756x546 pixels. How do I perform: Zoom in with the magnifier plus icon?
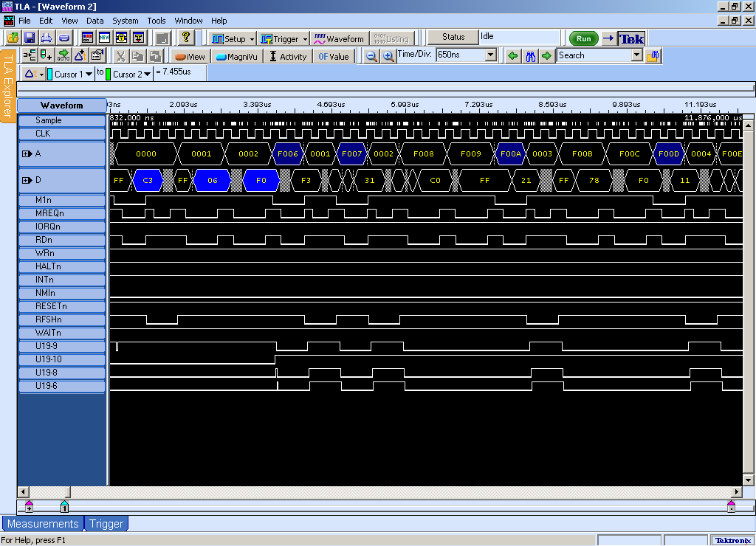[388, 56]
